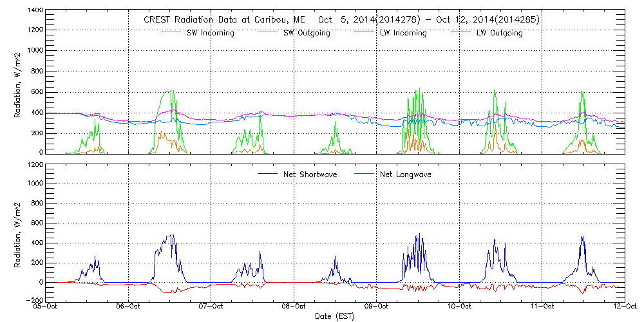Click the blue line sample beside Net Shortwave
The image size is (644, 322).
pyautogui.click(x=268, y=174)
